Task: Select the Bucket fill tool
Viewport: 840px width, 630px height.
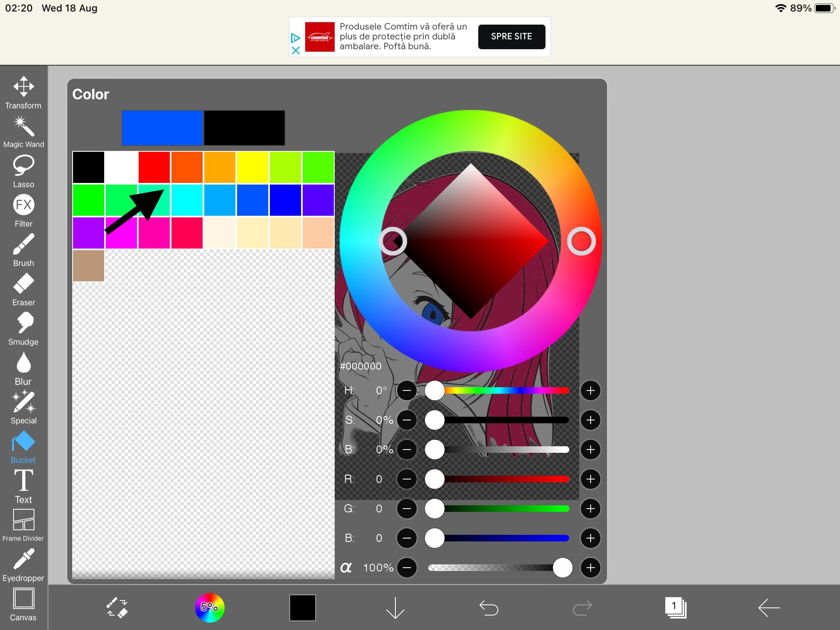Action: 23,447
